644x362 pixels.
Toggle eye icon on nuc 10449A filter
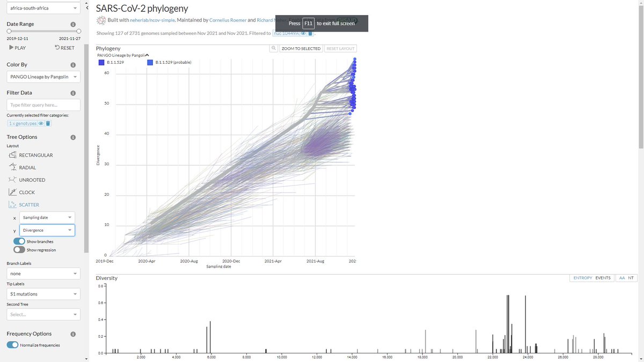303,33
